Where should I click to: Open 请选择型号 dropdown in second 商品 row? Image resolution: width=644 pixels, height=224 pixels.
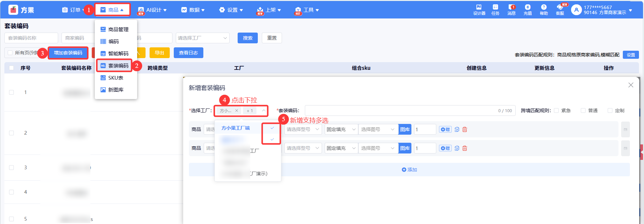[303, 148]
